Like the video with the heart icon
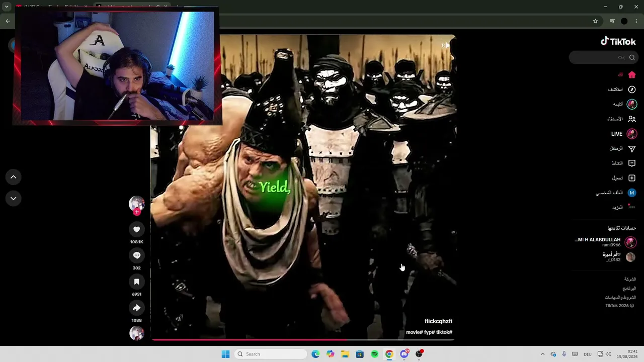The width and height of the screenshot is (644, 362). [136, 229]
